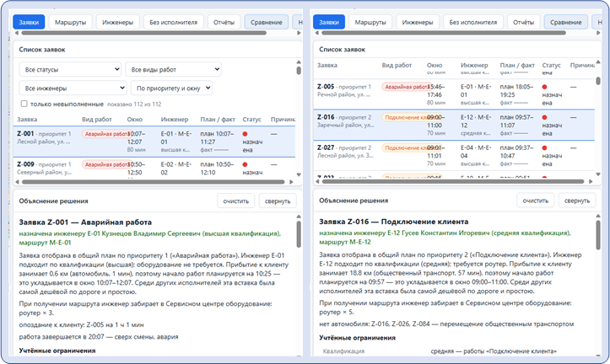Click Аварийная работа badge in Z-005 row

pos(406,87)
